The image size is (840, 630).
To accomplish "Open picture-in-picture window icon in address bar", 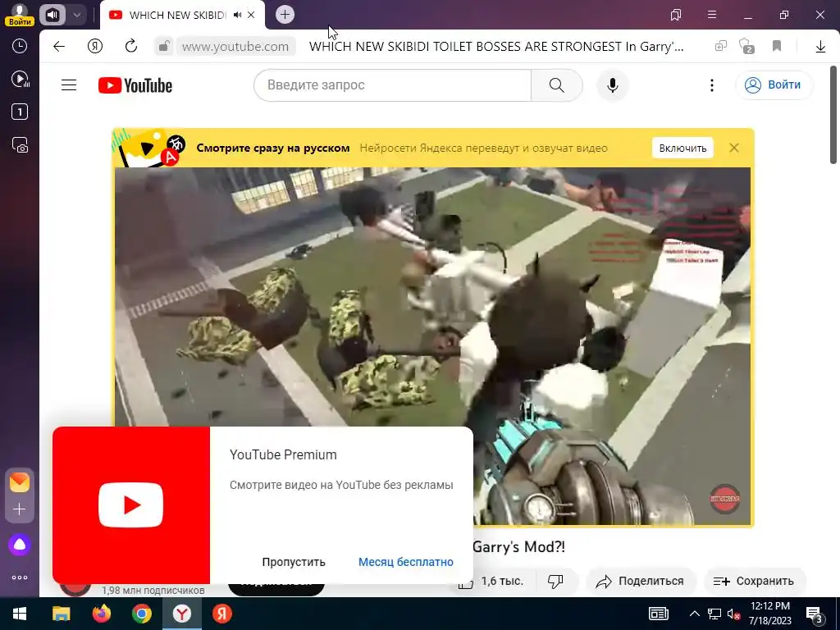I will 720,47.
